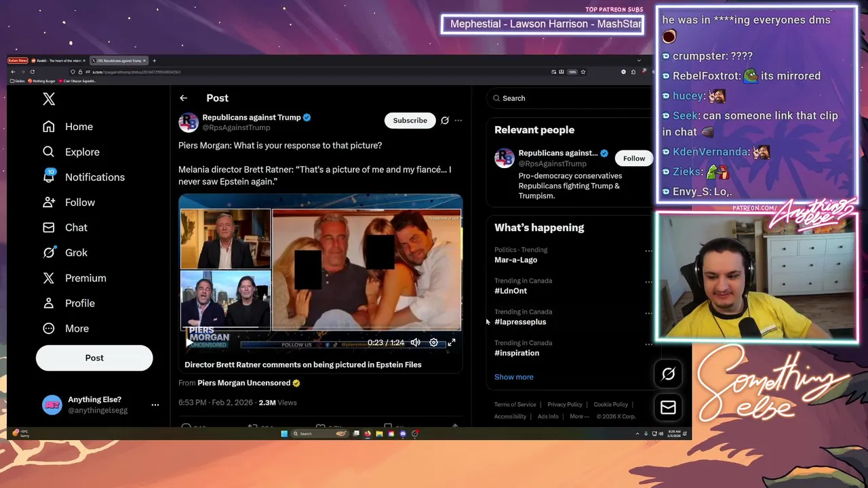Select Premium in the sidebar
The width and height of the screenshot is (868, 488).
[x=74, y=278]
